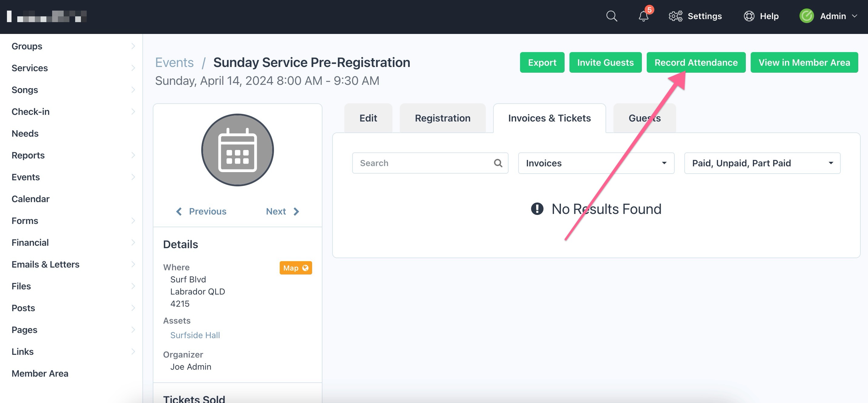Click Events breadcrumb link

point(174,62)
